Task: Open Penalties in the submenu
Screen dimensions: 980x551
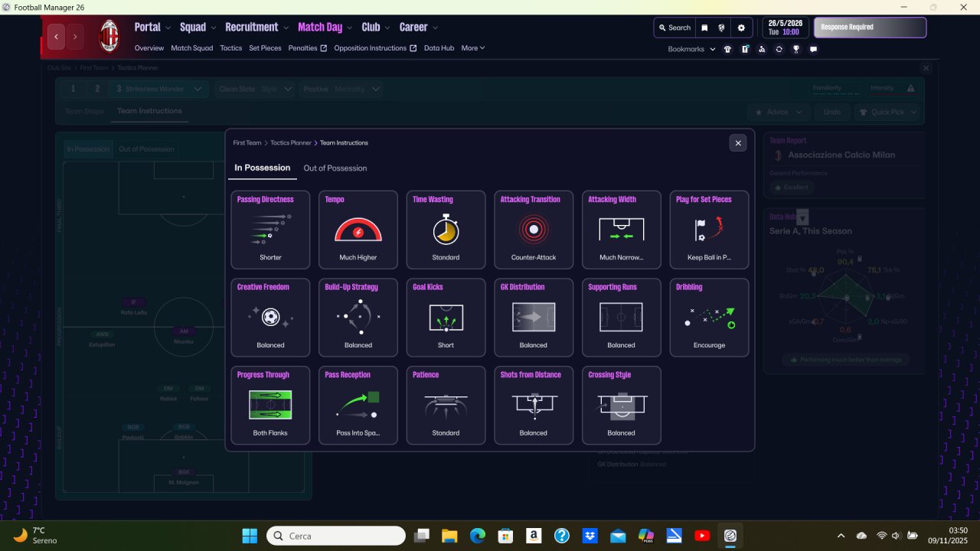Action: tap(308, 48)
